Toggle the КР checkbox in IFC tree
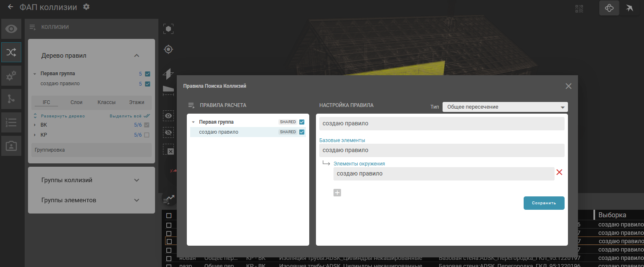This screenshot has width=644, height=267. pyautogui.click(x=147, y=135)
